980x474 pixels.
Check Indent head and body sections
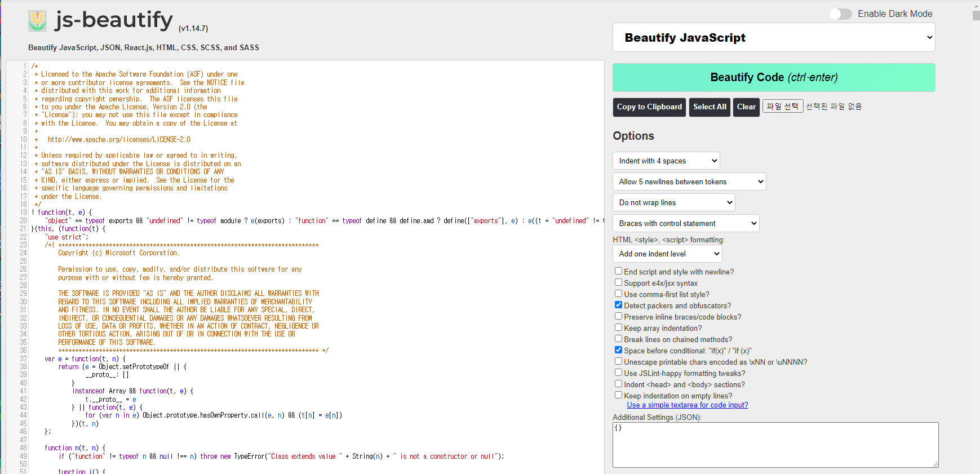(618, 384)
